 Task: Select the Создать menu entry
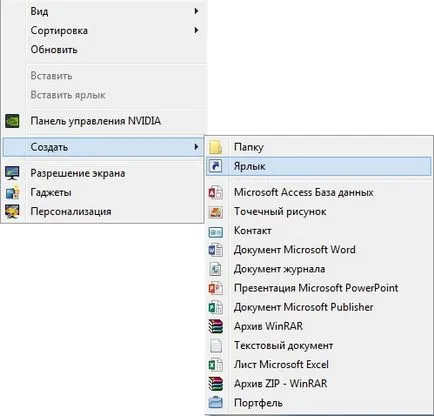point(103,147)
